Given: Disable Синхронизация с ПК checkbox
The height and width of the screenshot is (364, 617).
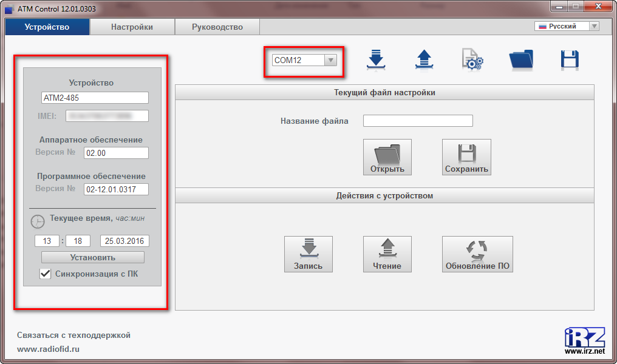Looking at the screenshot, I should [x=45, y=274].
